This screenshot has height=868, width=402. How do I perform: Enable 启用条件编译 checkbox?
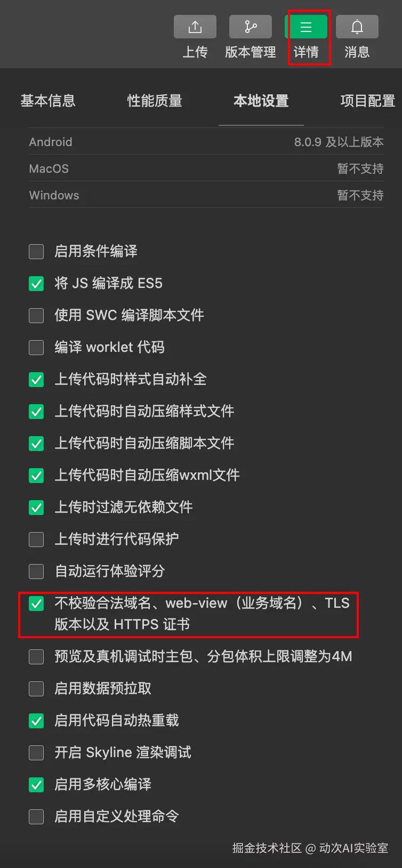point(36,251)
